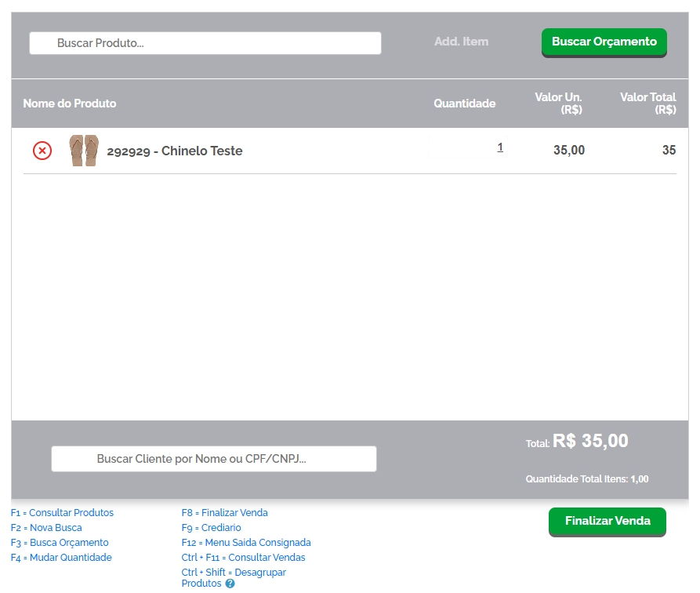Viewport: 700px width, 593px height.
Task: Click into the Buscar Produto search field
Action: tap(205, 43)
